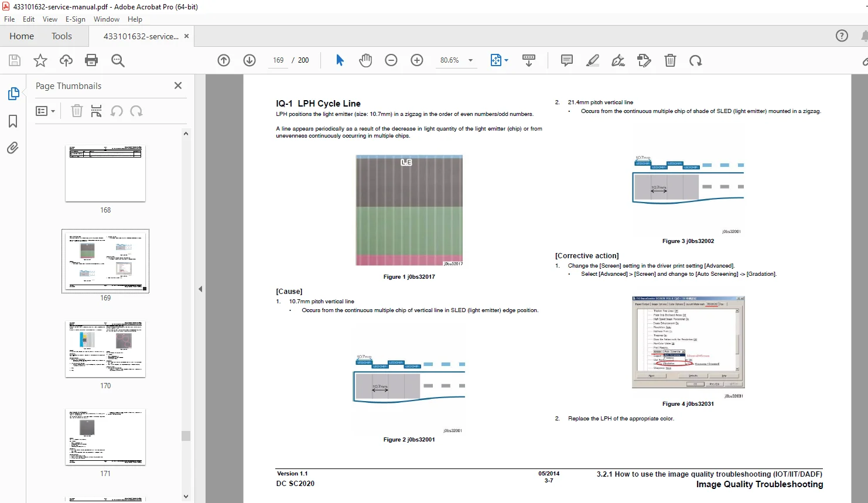Click 'Image Quality Troubleshooting' footer text
This screenshot has height=503, width=868.
tap(759, 484)
